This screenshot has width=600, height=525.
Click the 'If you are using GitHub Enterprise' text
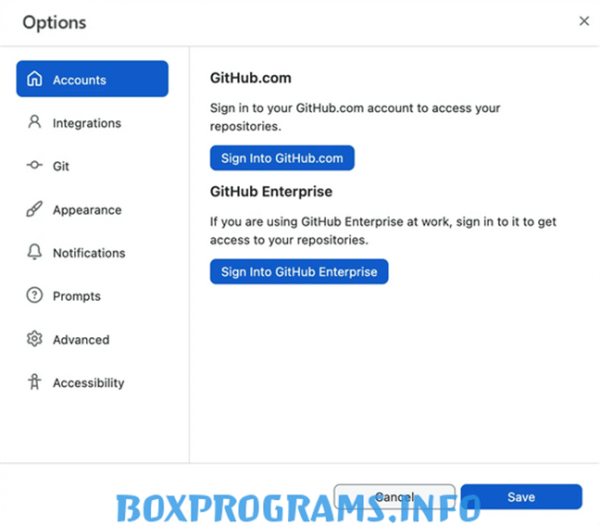click(383, 231)
